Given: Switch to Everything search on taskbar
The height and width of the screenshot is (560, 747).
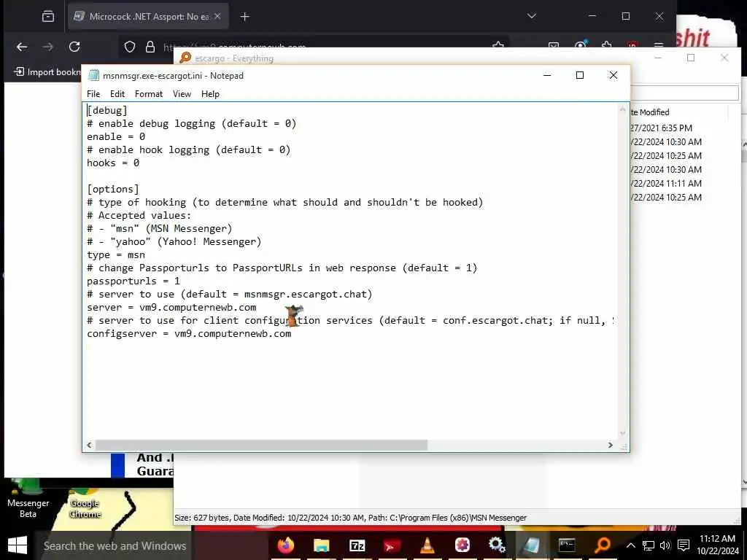Looking at the screenshot, I should 602,545.
